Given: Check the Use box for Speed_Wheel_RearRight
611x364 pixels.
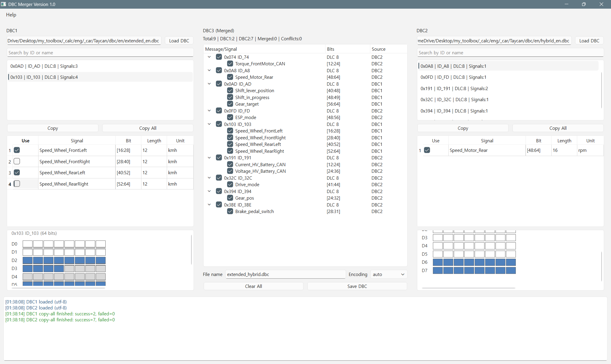Looking at the screenshot, I should 17,184.
